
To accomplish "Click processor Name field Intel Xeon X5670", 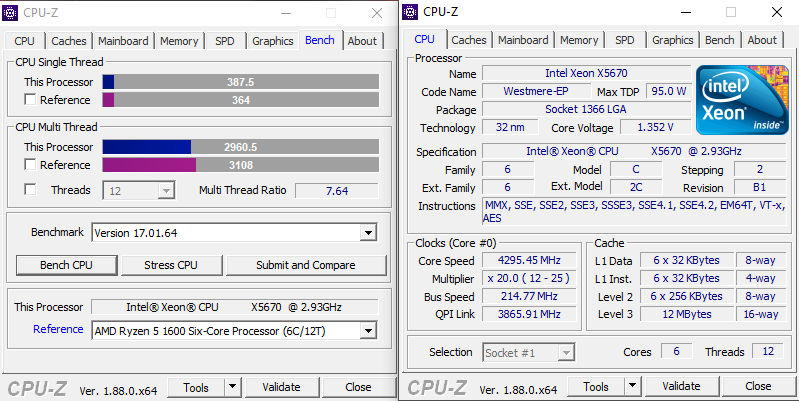I will click(587, 73).
